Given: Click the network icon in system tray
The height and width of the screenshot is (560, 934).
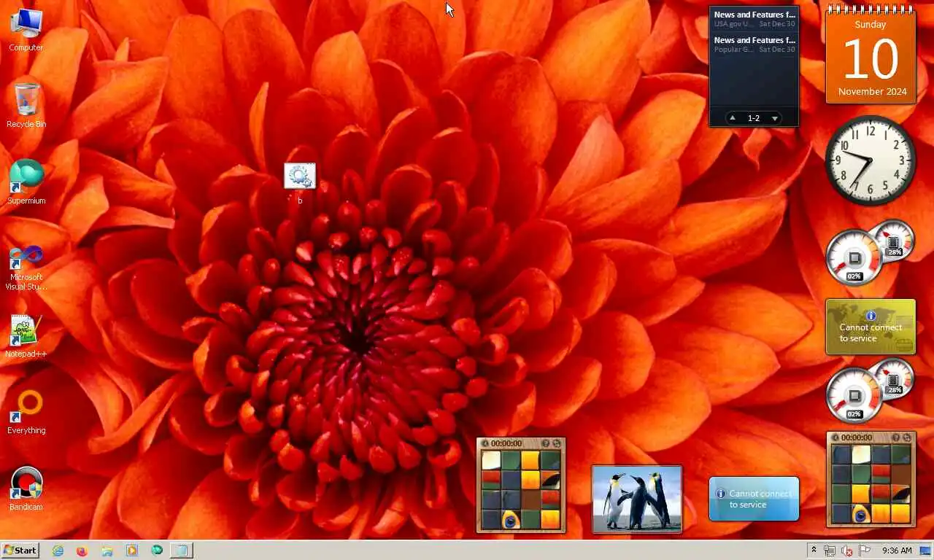Looking at the screenshot, I should click(x=830, y=551).
